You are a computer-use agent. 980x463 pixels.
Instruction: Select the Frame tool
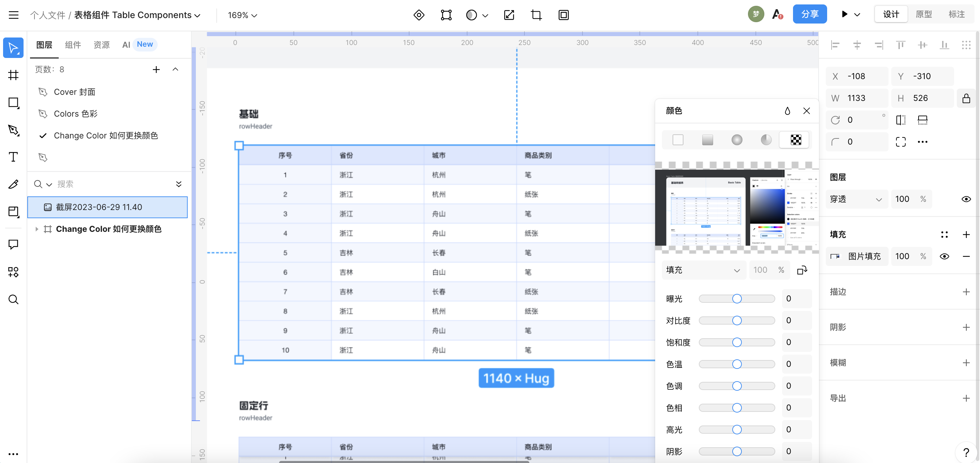[13, 75]
